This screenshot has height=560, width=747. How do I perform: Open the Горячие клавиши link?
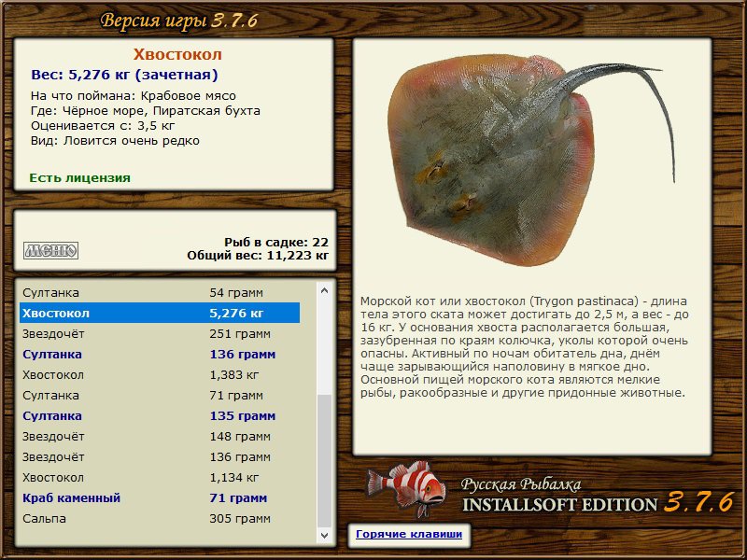click(409, 534)
